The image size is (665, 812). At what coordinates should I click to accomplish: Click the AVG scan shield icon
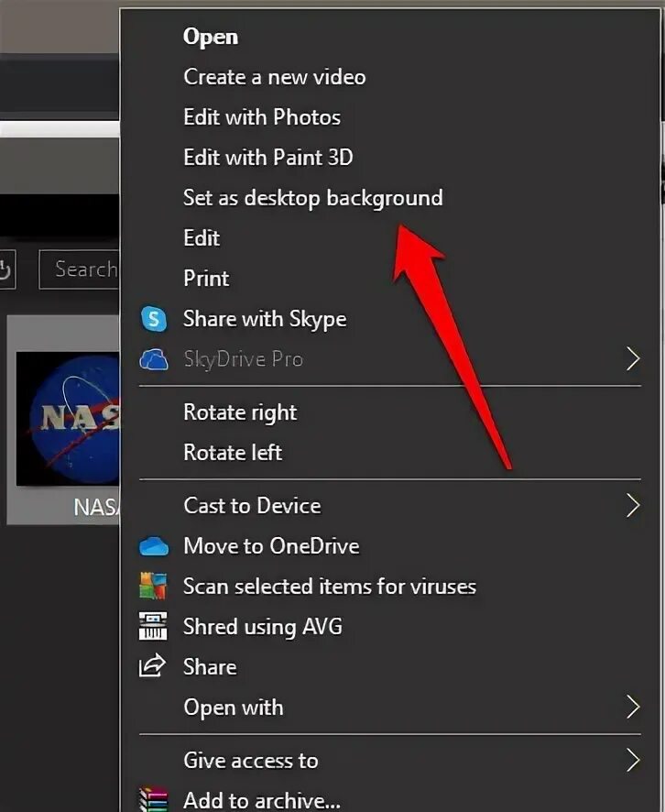[154, 587]
